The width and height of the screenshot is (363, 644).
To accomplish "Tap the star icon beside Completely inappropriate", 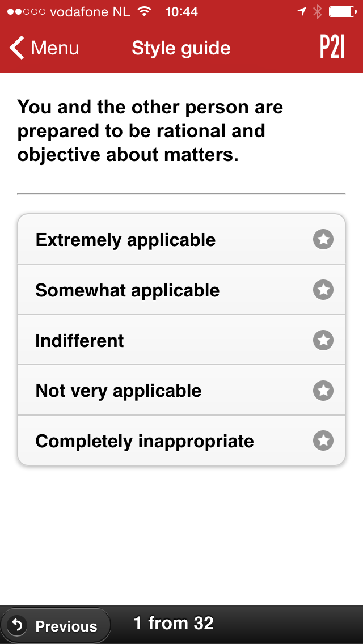I will pyautogui.click(x=323, y=440).
